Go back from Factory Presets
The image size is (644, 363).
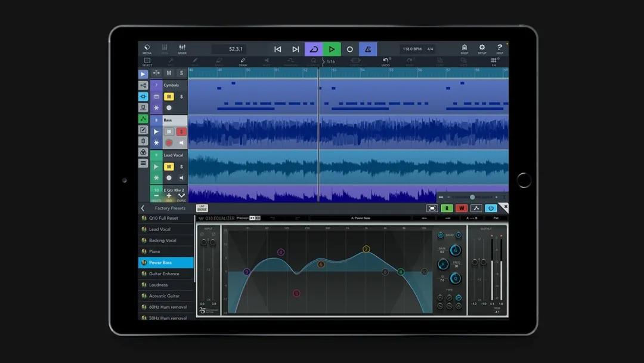[x=143, y=208]
